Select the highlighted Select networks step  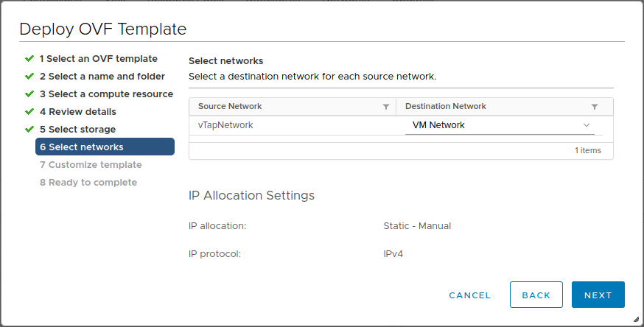pos(105,147)
